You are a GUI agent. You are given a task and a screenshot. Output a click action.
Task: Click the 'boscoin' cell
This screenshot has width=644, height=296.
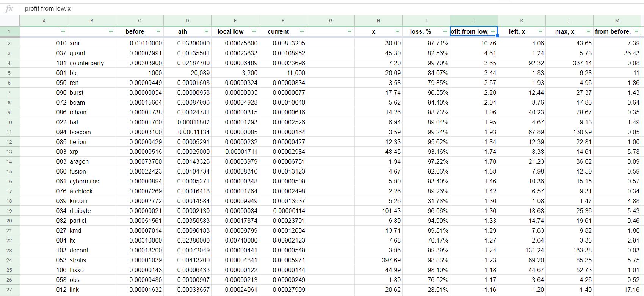pyautogui.click(x=92, y=132)
